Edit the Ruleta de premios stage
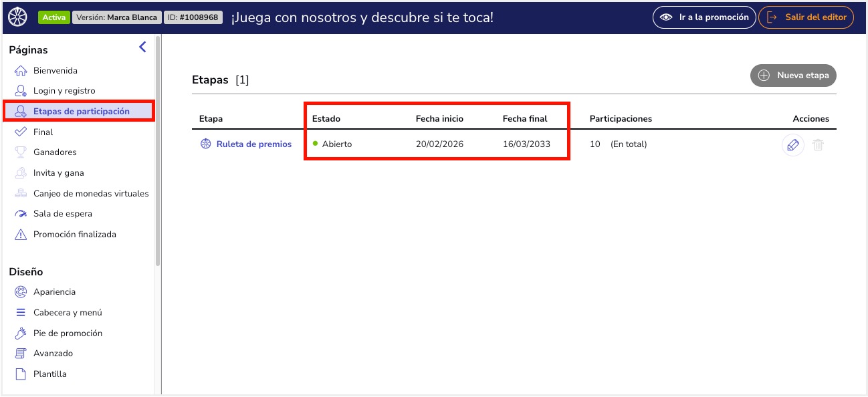 793,144
